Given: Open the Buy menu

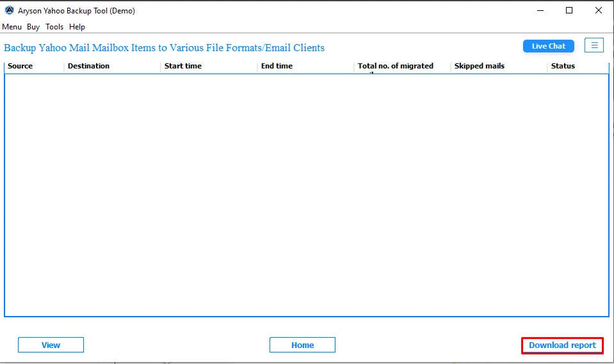Looking at the screenshot, I should (33, 27).
